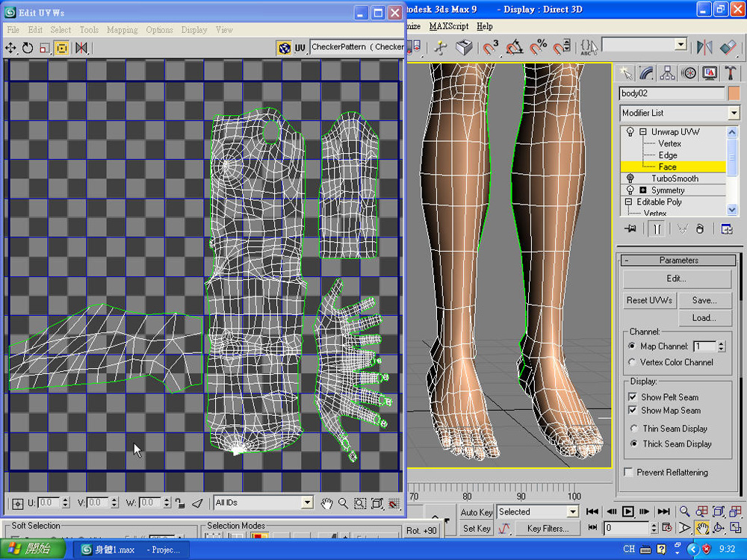Click Pin Stack icon below modifier stack

pyautogui.click(x=630, y=229)
